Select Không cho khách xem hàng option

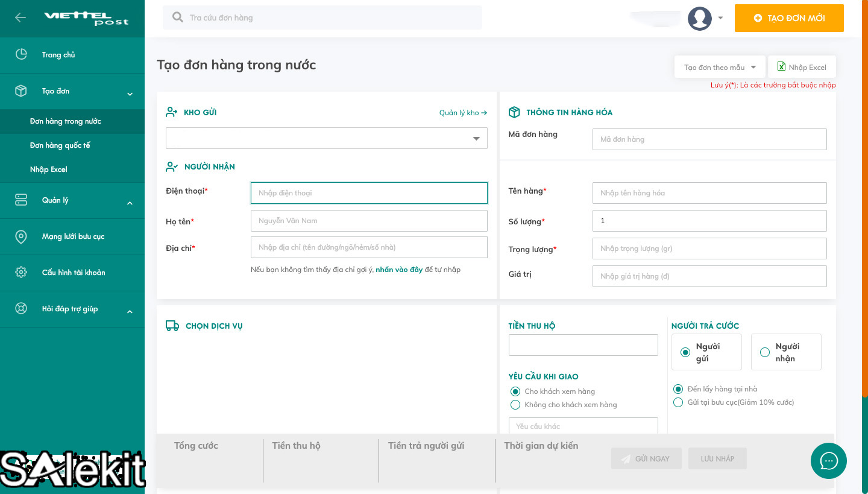[x=515, y=405]
